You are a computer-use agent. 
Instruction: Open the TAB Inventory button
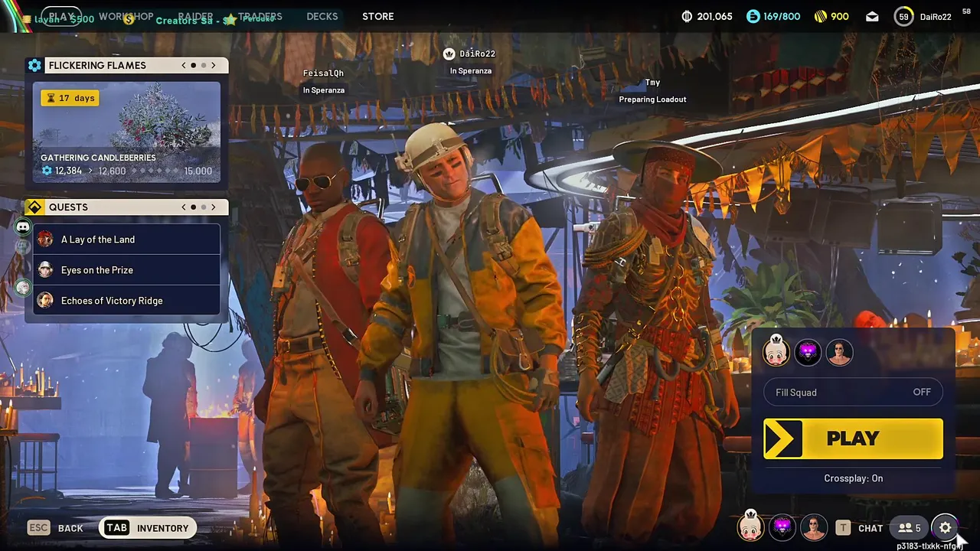(147, 527)
